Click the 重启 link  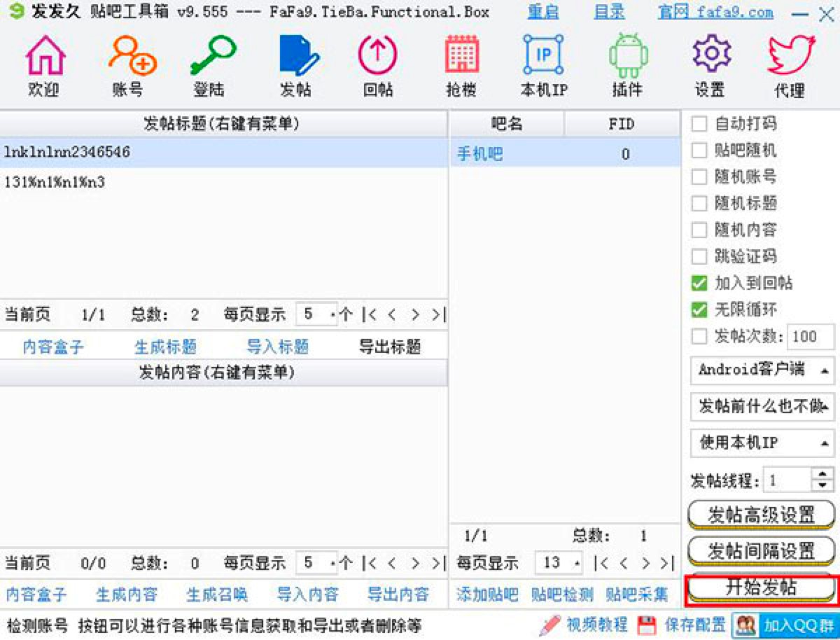pyautogui.click(x=542, y=13)
